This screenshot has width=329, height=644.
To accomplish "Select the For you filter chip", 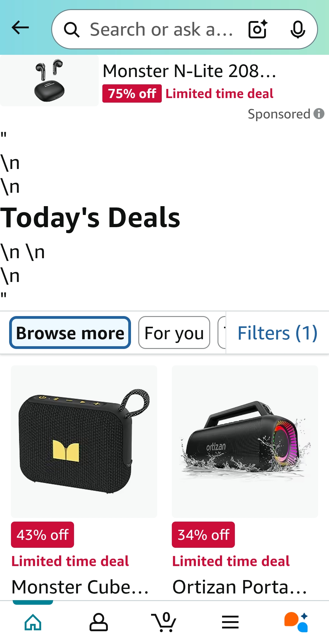I will click(174, 333).
